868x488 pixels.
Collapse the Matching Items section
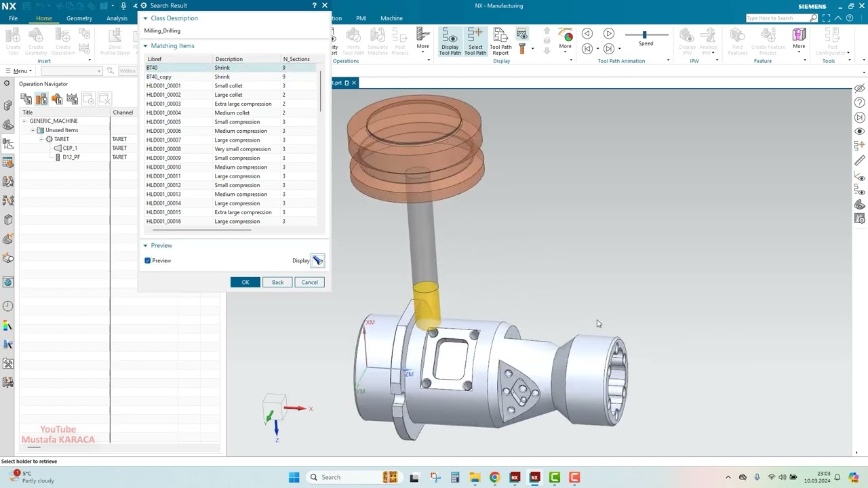coord(145,46)
